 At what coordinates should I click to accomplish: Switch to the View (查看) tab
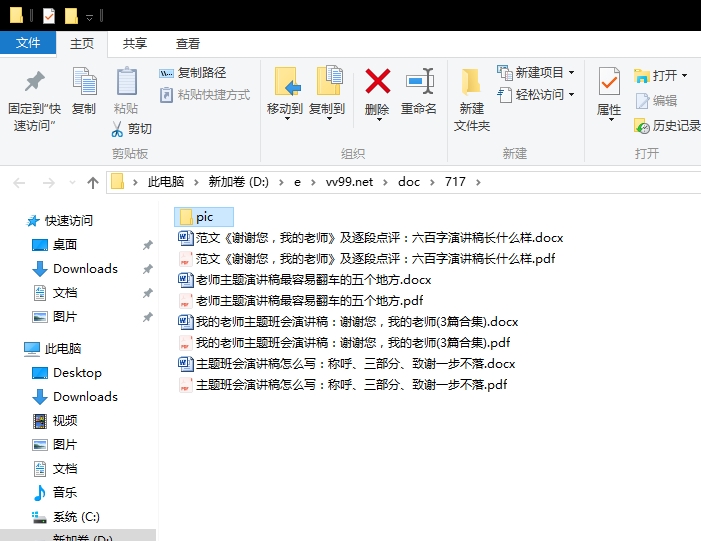tap(187, 43)
